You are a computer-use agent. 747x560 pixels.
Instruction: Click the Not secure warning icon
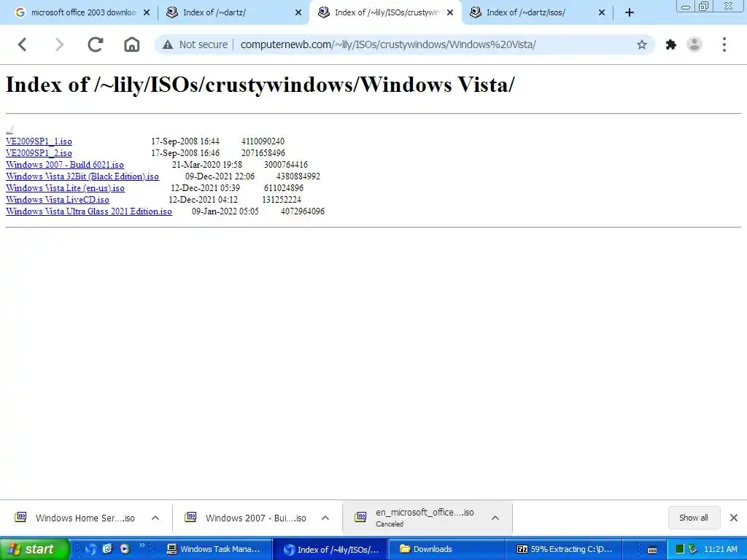pyautogui.click(x=168, y=44)
